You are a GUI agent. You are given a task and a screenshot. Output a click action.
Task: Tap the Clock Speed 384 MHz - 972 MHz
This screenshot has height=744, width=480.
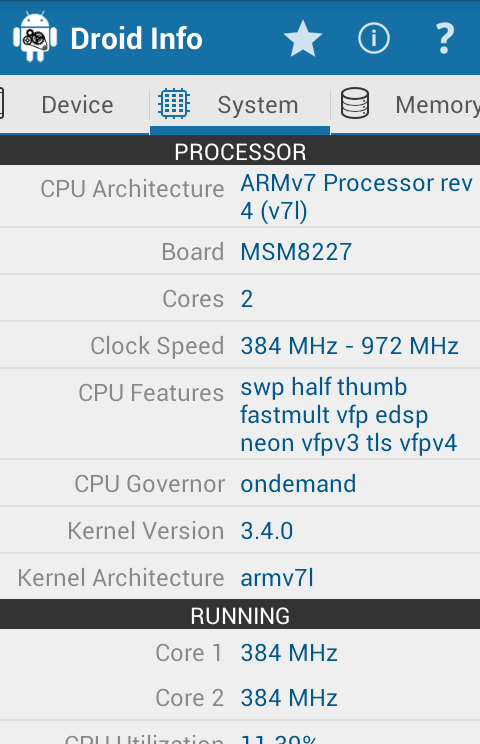click(349, 345)
